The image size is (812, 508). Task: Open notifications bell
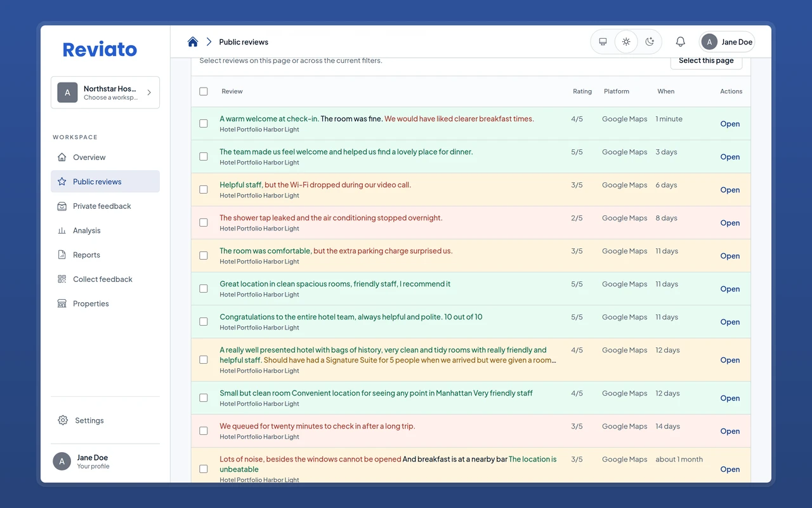coord(680,42)
